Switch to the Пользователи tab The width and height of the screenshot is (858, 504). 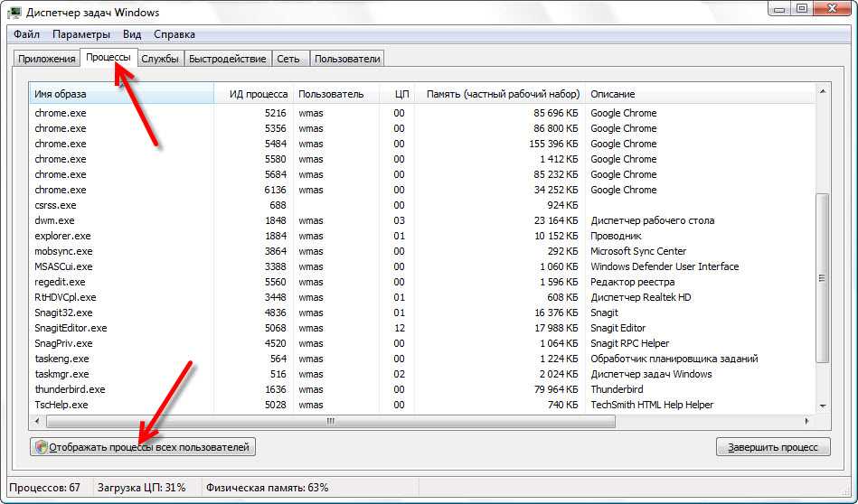tap(347, 59)
